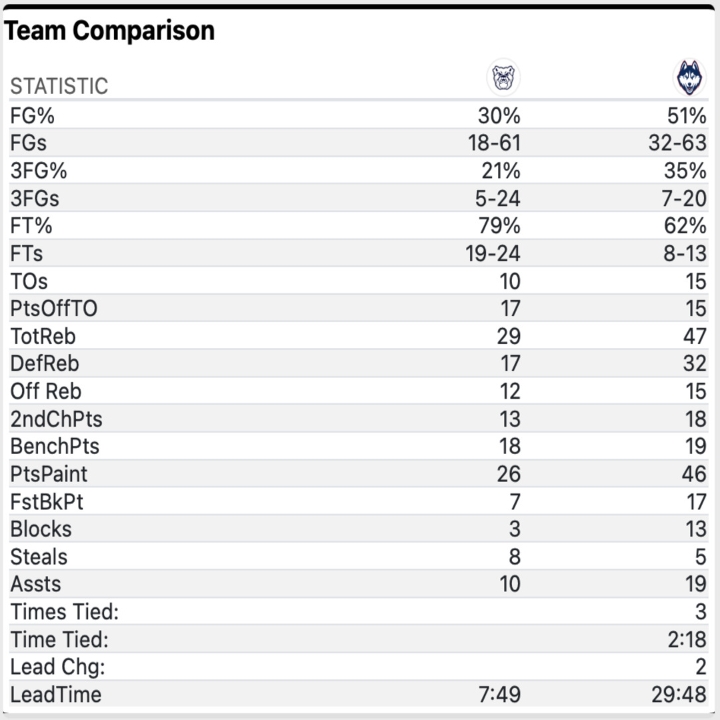Click the 18-61 field goals value
This screenshot has height=720, width=720.
pos(494,143)
